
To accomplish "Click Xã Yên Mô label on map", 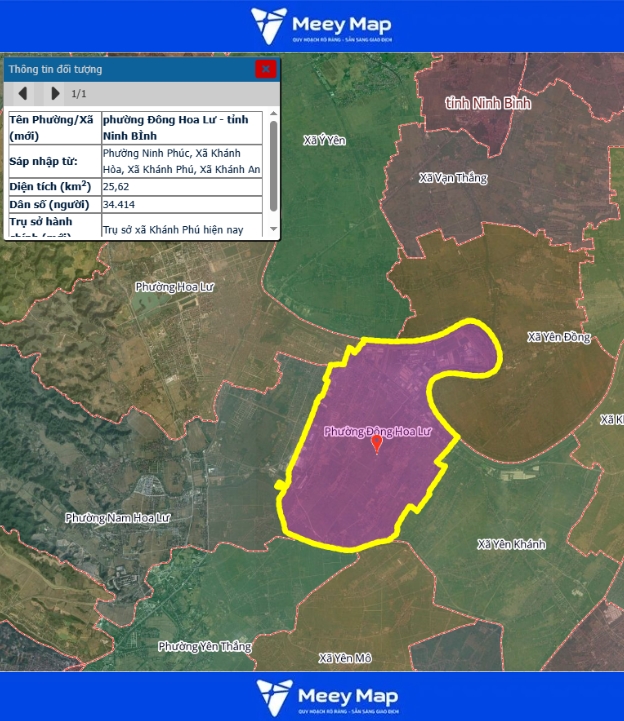I will point(345,658).
